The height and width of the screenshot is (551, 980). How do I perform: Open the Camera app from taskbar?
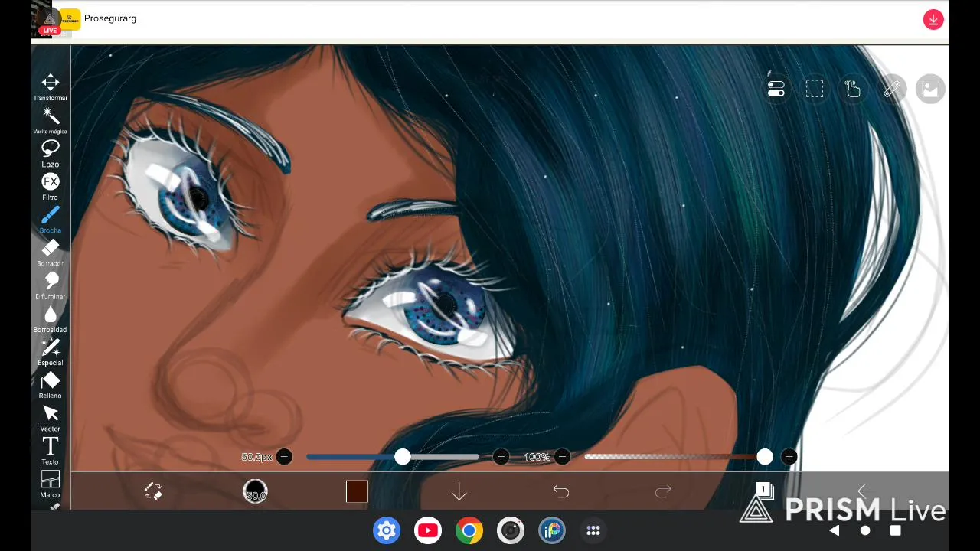coord(511,530)
